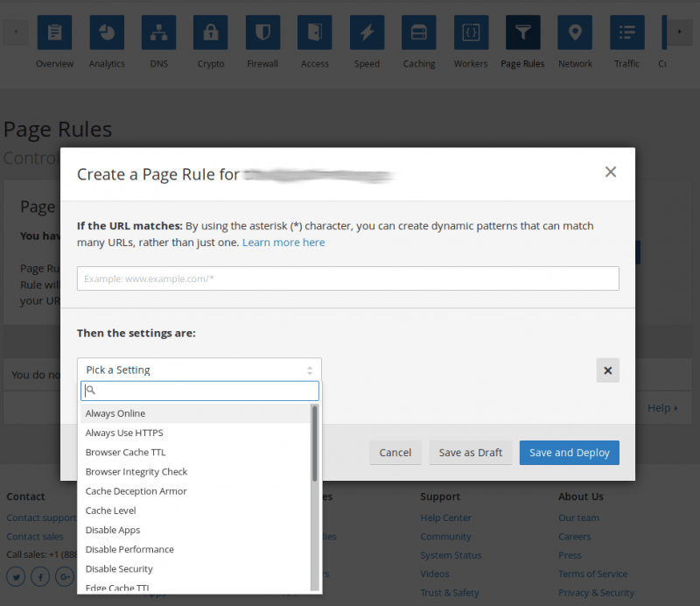Open the Caching drive icon

tap(419, 32)
